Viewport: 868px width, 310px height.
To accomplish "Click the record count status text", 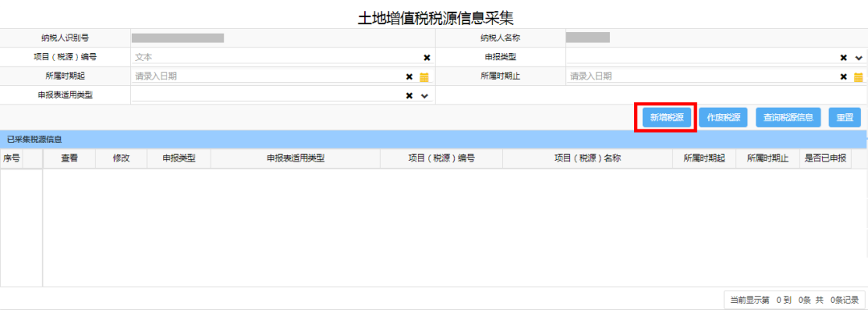I will (x=794, y=300).
